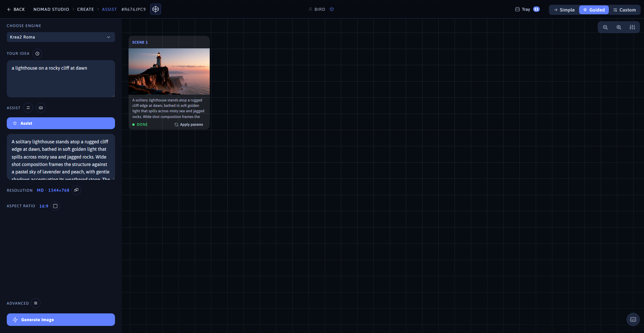Go back with the Back arrow

click(16, 9)
